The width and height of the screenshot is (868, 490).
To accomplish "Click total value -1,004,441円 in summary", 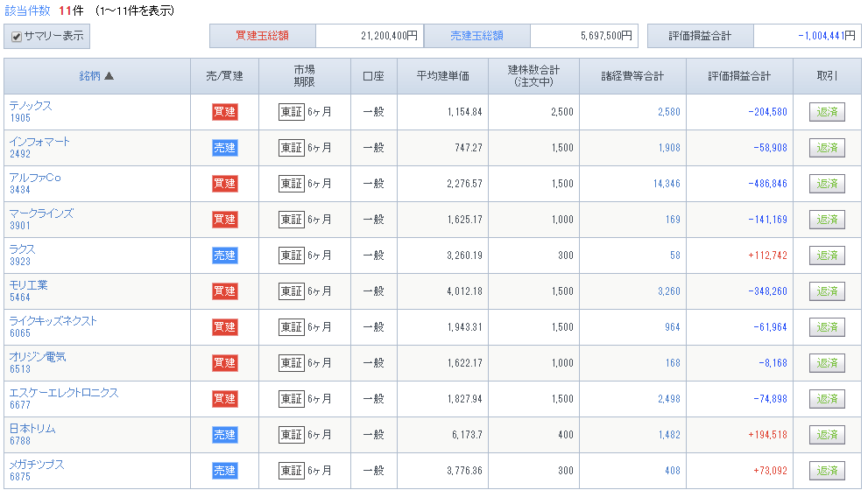I will click(827, 36).
